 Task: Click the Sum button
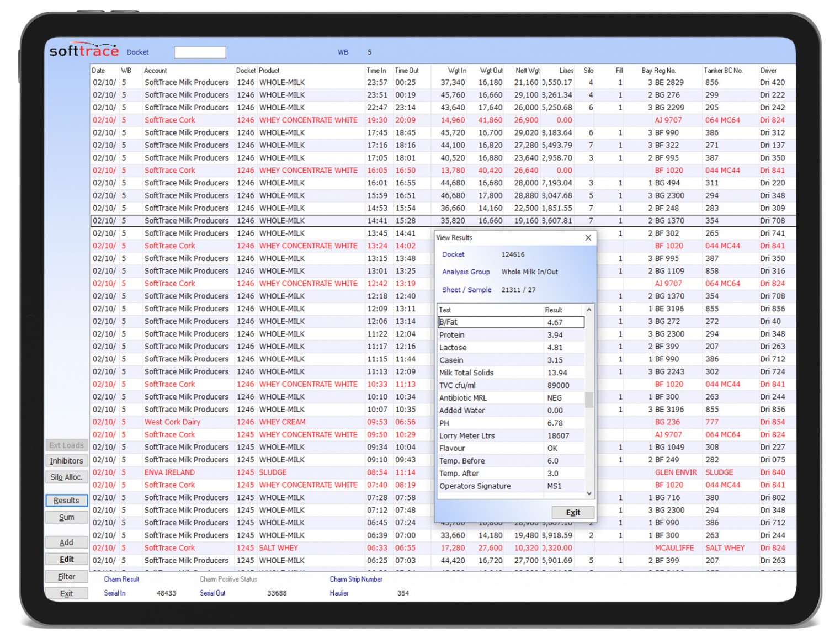66,517
